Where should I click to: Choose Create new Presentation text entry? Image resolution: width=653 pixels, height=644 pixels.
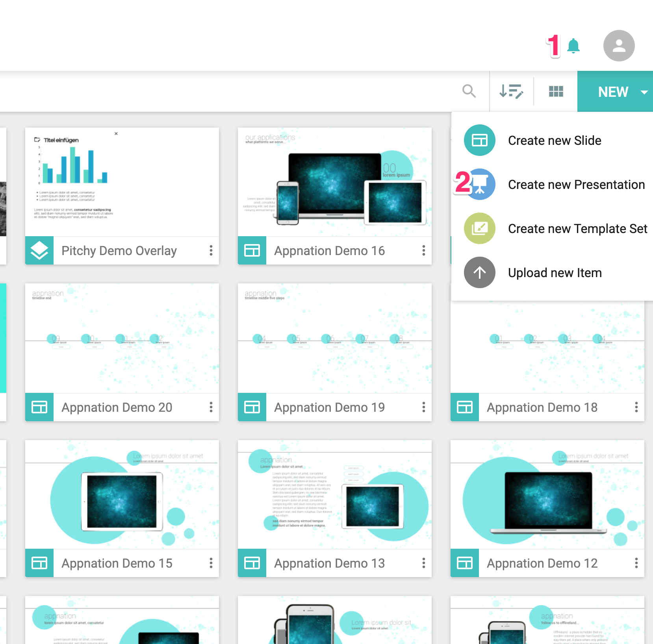[x=576, y=185]
